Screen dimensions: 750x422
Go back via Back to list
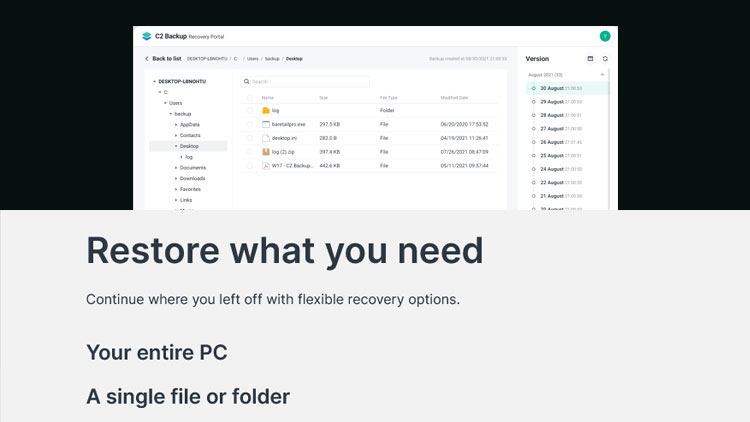(163, 59)
